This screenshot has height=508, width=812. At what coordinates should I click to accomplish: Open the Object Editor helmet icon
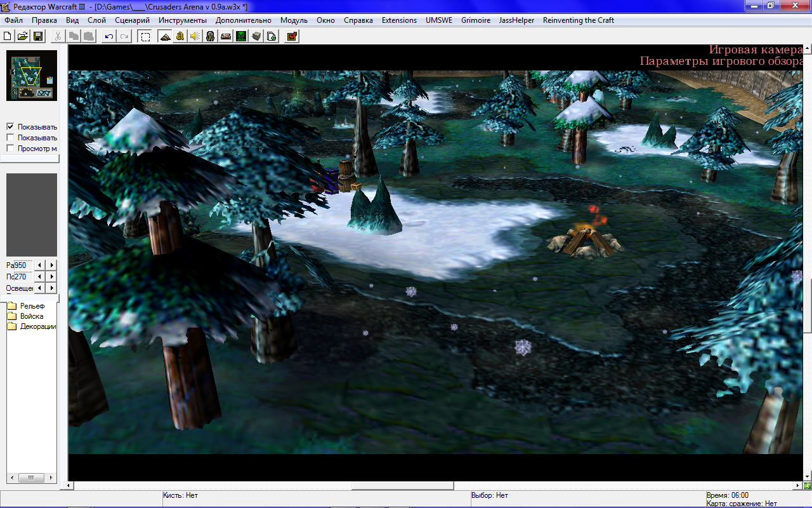211,36
